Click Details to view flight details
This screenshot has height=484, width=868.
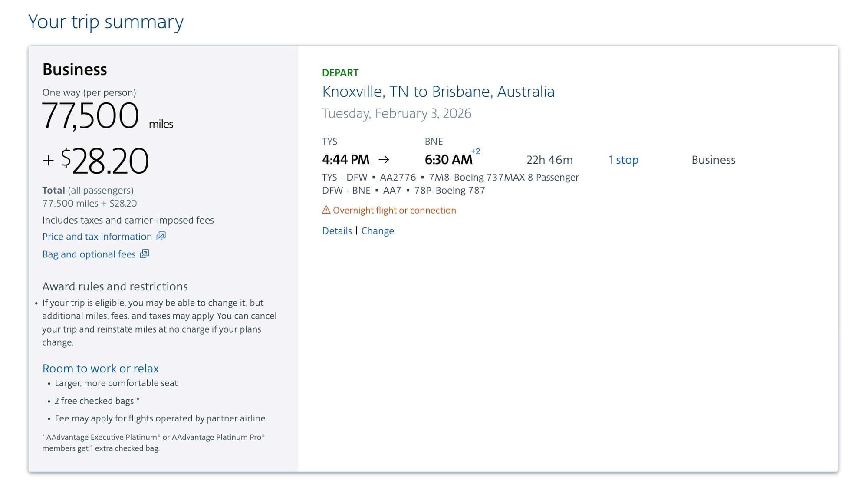[x=337, y=230]
